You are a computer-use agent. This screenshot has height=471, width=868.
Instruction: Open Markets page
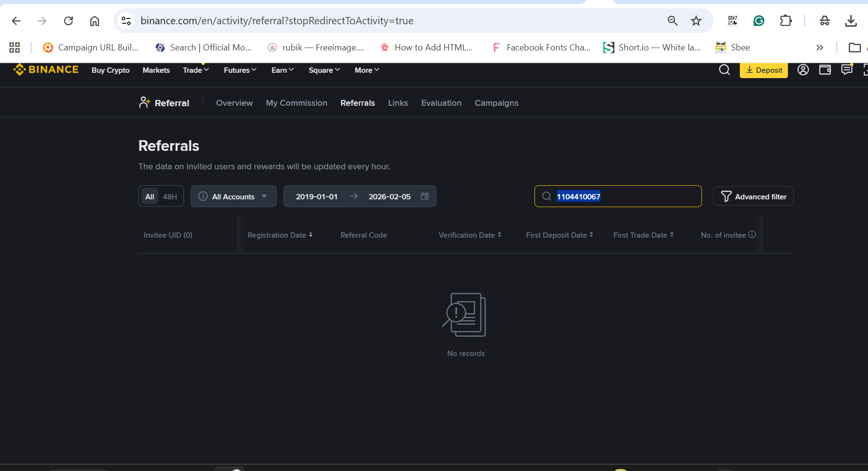click(156, 70)
